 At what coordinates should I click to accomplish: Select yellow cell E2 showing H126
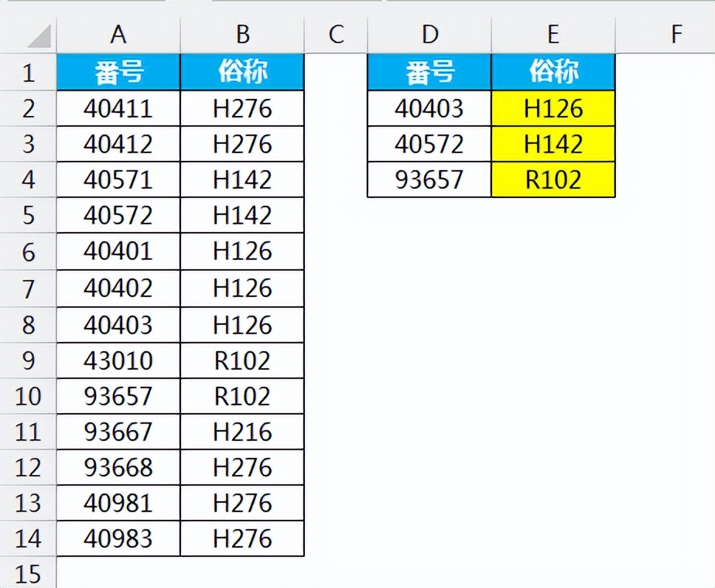(x=553, y=109)
